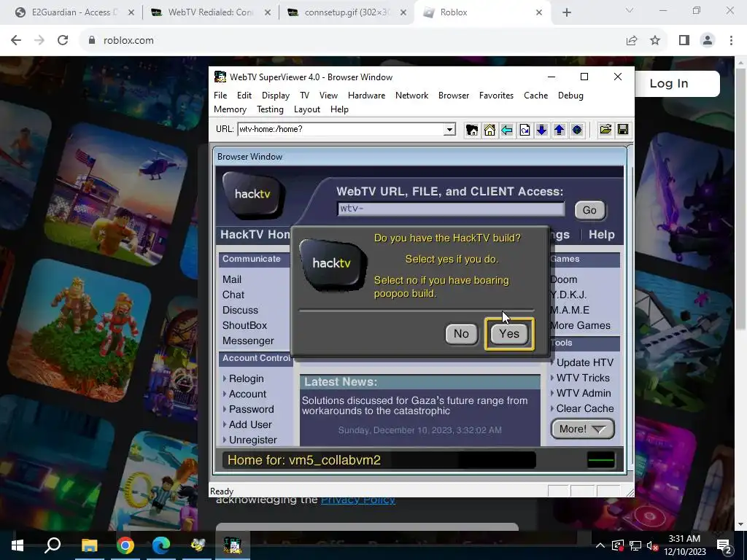747x560 pixels.
Task: Switch to the connsetup.gif tab
Action: click(x=347, y=12)
